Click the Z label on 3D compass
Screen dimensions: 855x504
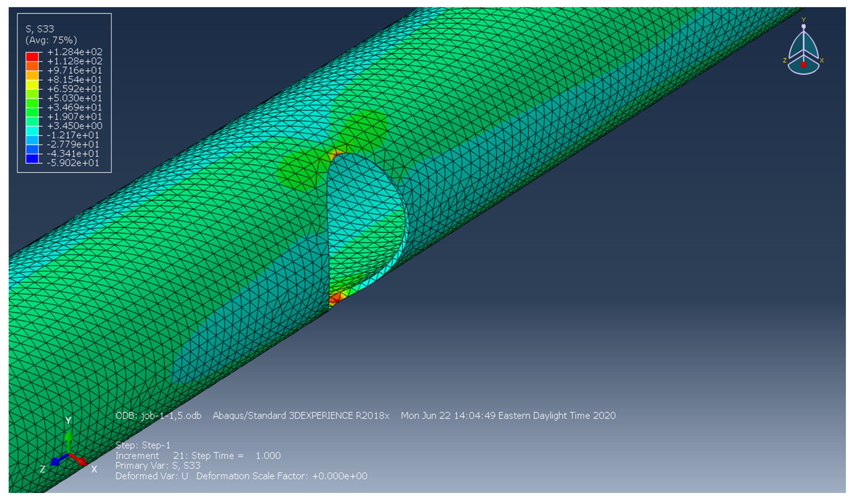(x=785, y=61)
